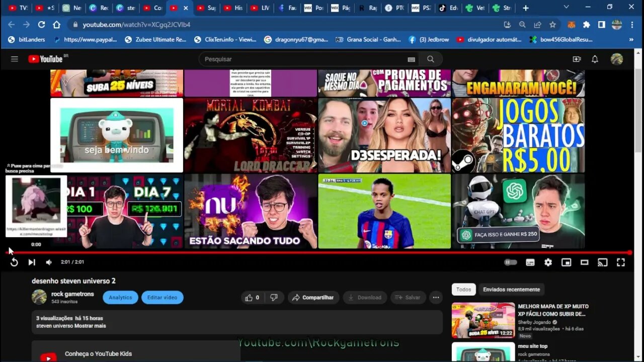Like the video with the thumbs up button
Viewport: 644px width, 362px height.
click(253, 298)
